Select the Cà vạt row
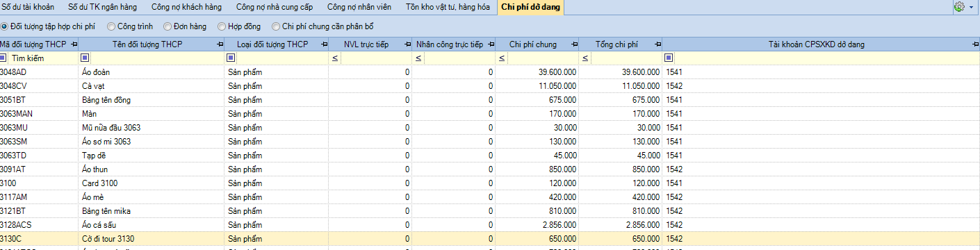Screen dimensions: 980x250 [490, 86]
